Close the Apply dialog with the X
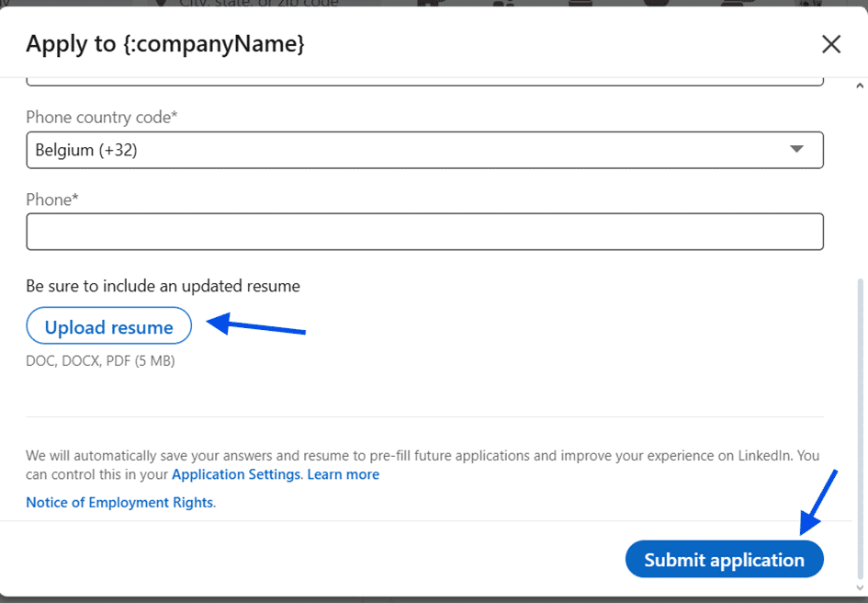 (x=830, y=44)
